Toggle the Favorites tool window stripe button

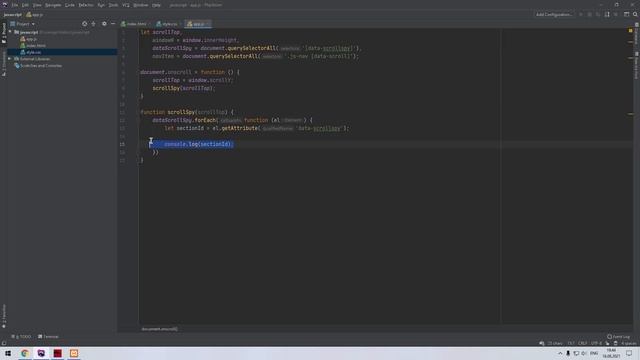4,316
